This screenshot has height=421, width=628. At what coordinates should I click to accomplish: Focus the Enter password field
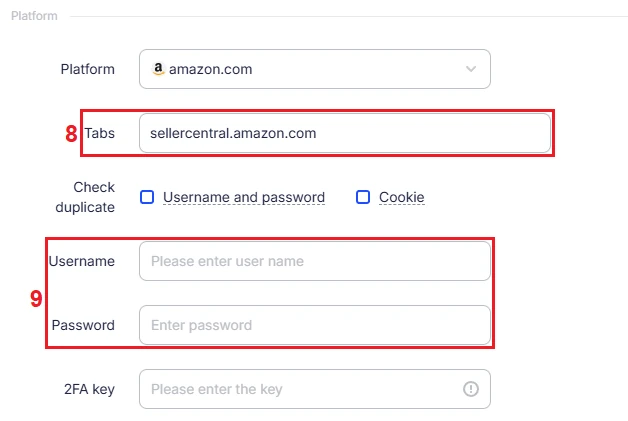point(314,325)
